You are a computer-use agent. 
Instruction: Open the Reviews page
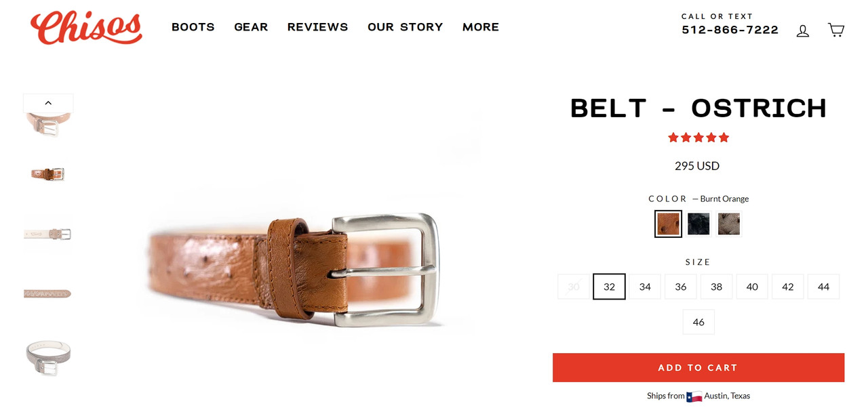click(x=317, y=27)
